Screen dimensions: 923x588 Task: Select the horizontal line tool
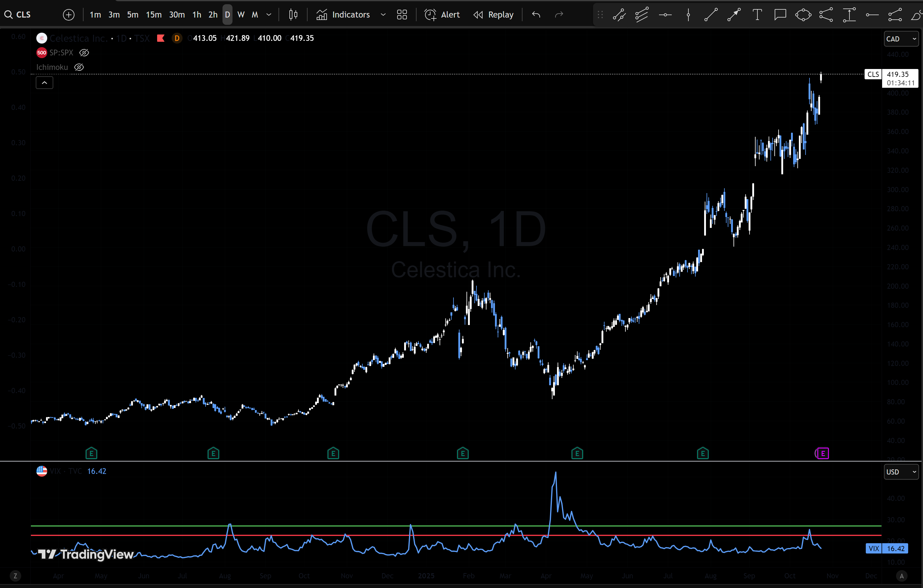click(x=665, y=15)
